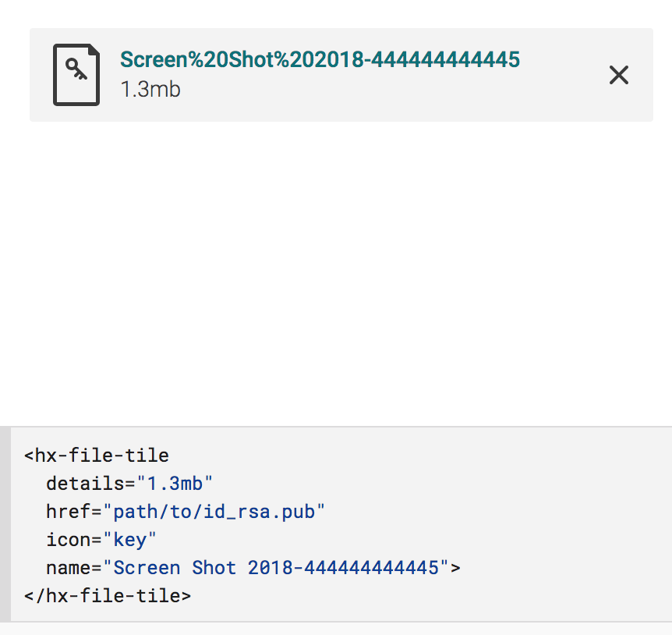Click the document outline icon in the tile
The height and width of the screenshot is (635, 672).
76,75
